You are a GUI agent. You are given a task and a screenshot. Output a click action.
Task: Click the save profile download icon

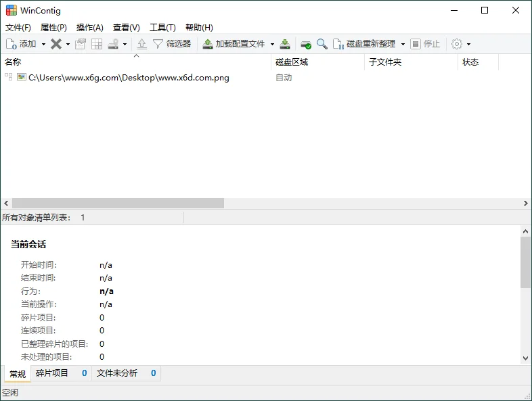click(x=285, y=44)
